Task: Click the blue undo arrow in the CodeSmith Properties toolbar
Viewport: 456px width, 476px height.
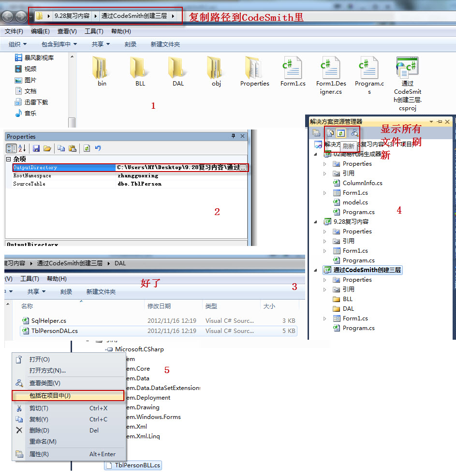Action: 98,148
